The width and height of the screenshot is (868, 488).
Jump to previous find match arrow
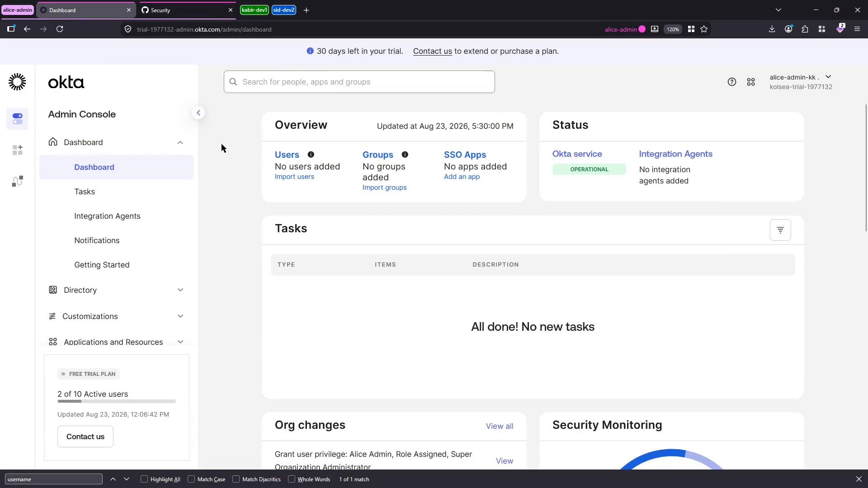pyautogui.click(x=113, y=479)
